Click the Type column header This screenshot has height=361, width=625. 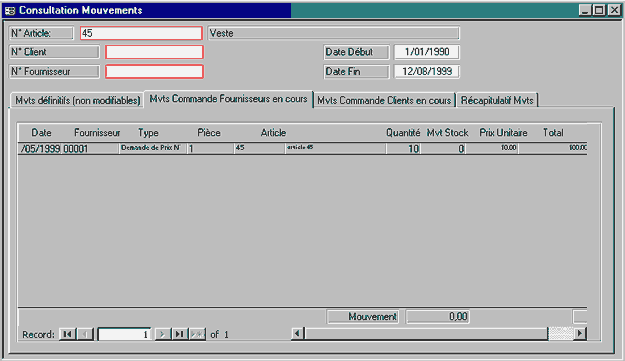point(148,133)
